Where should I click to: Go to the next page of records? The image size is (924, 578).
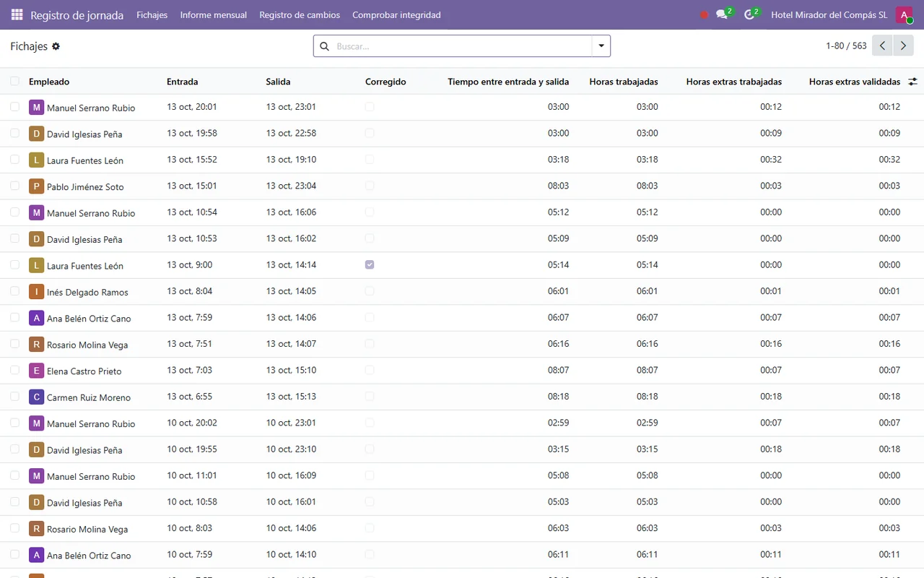pyautogui.click(x=903, y=46)
